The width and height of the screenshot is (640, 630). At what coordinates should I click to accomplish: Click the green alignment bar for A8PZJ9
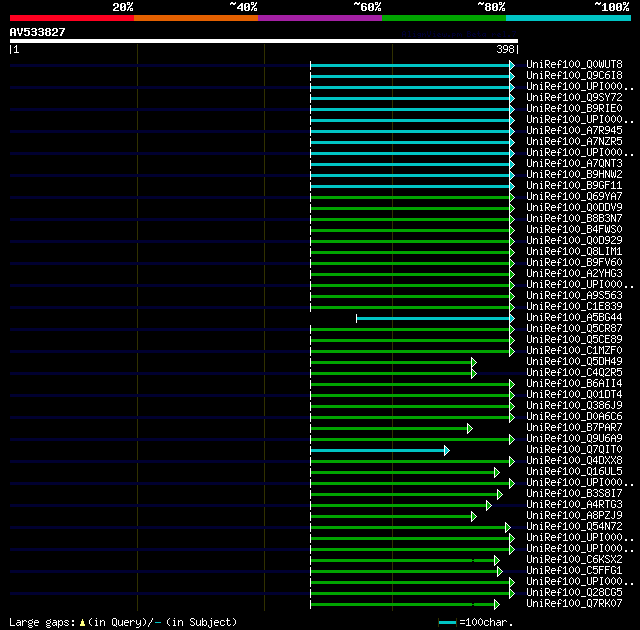[391, 517]
